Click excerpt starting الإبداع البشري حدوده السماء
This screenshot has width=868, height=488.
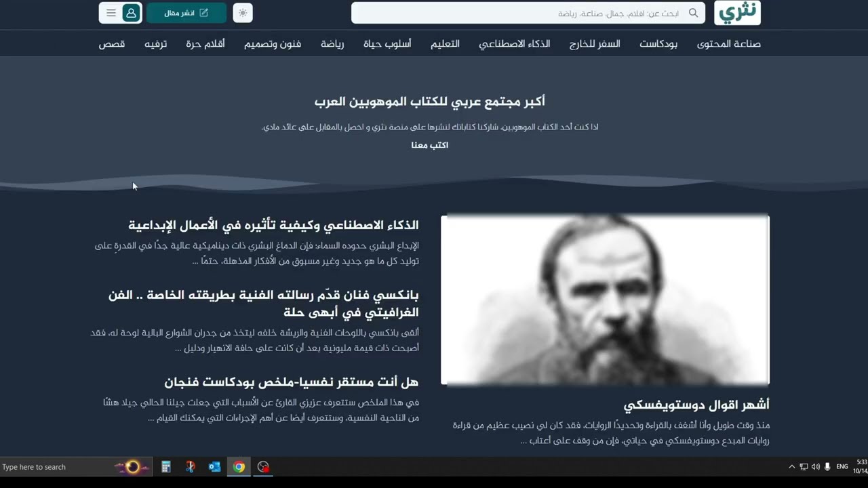coord(257,253)
